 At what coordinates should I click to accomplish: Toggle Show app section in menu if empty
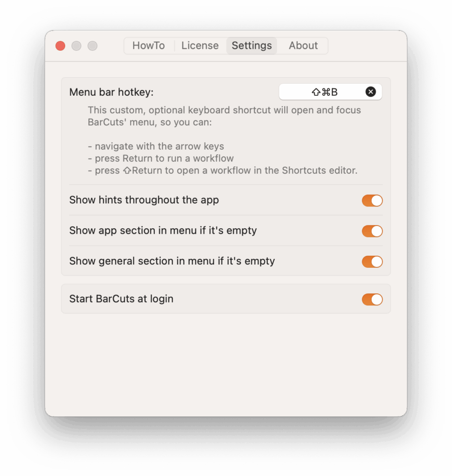372,231
